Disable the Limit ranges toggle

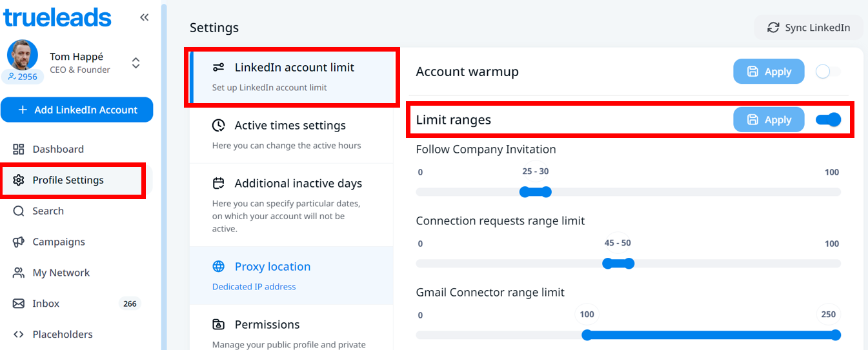click(x=828, y=120)
